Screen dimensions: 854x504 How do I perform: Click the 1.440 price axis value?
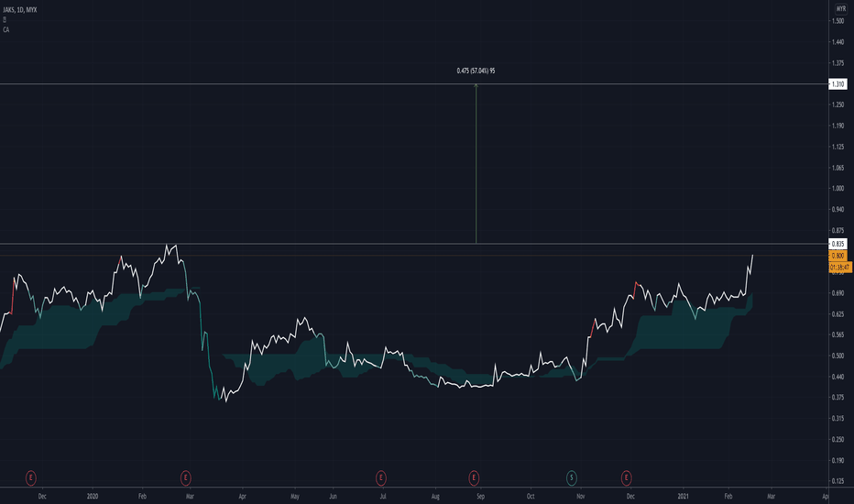click(x=838, y=42)
